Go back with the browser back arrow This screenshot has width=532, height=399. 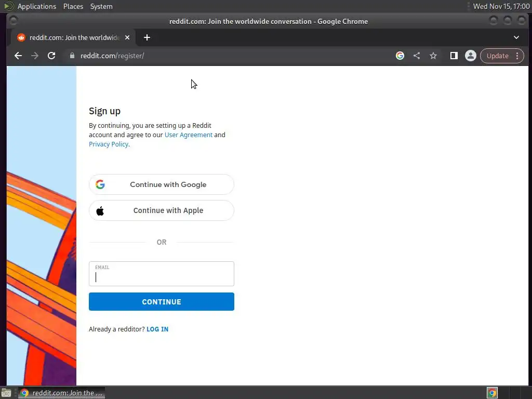(x=18, y=56)
